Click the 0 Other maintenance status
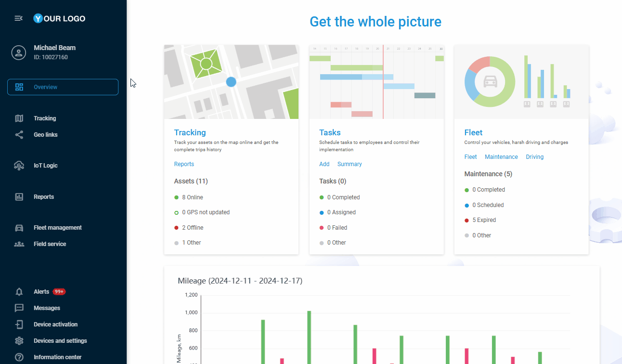This screenshot has height=364, width=622. [x=478, y=235]
